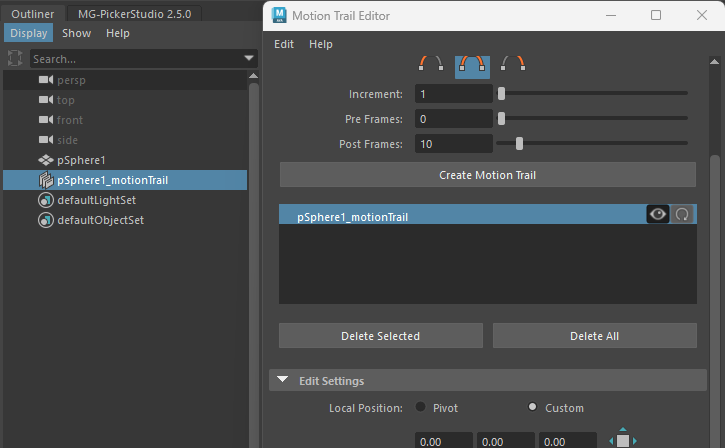The height and width of the screenshot is (448, 725).
Task: Open the Edit menu in Motion Trail Editor
Action: pyautogui.click(x=284, y=44)
